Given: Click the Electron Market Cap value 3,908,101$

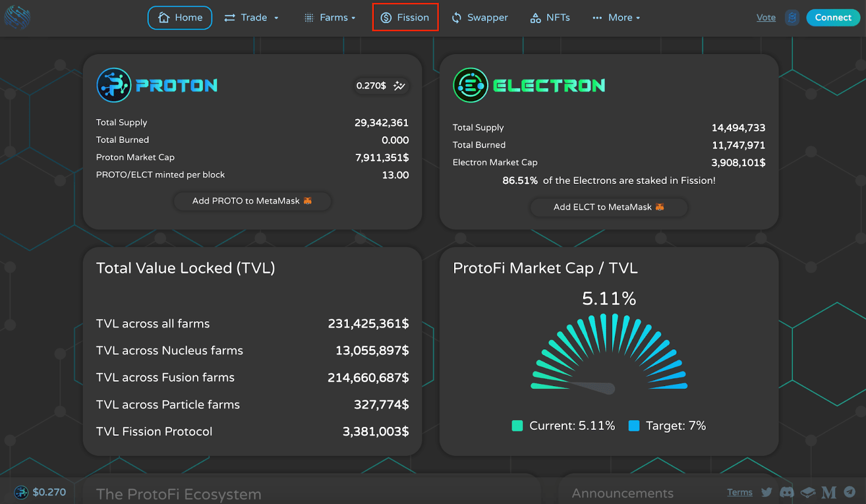Looking at the screenshot, I should (x=738, y=162).
